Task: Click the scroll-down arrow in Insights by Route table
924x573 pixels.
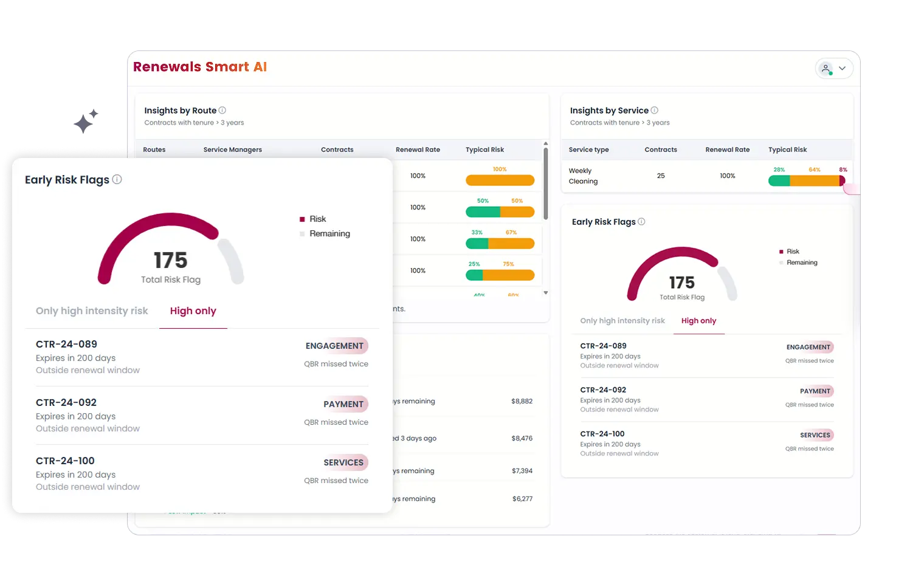Action: [x=545, y=293]
